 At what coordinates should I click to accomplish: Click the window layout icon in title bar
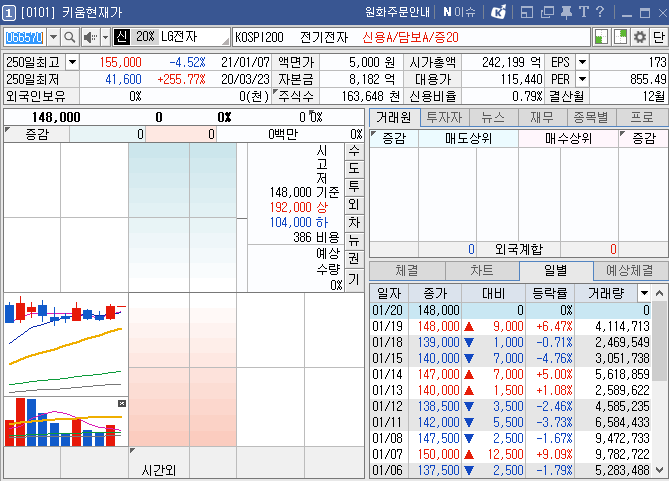click(x=527, y=12)
